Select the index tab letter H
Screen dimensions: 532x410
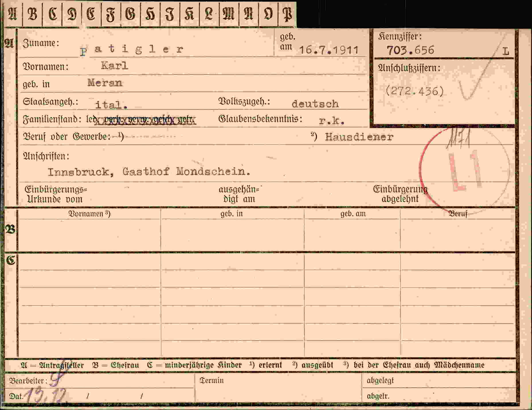[x=150, y=14]
